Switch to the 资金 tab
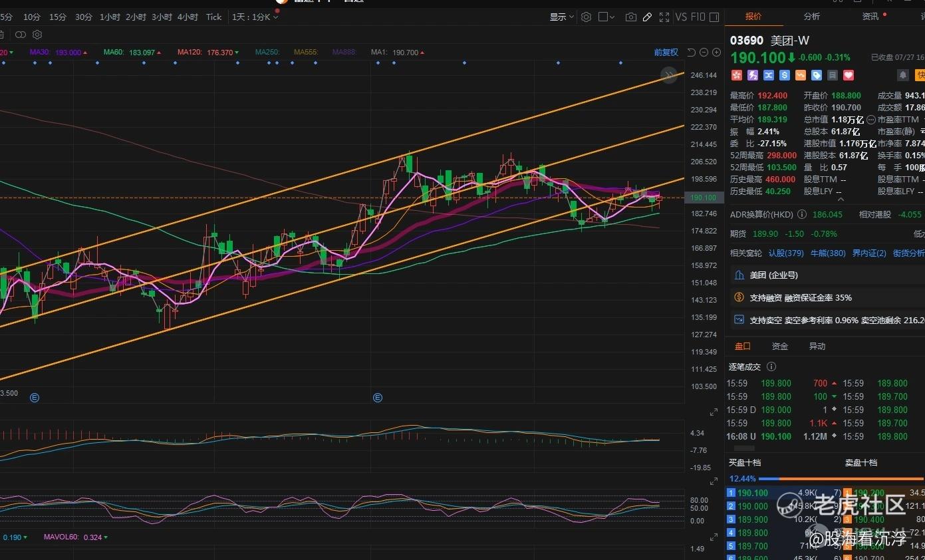The width and height of the screenshot is (925, 560). tap(779, 347)
